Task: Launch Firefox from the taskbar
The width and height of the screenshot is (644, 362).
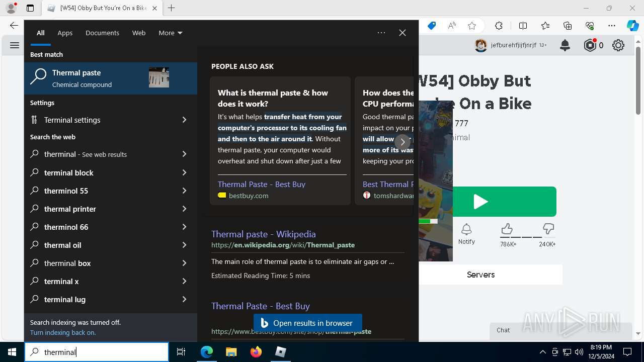Action: point(256,352)
